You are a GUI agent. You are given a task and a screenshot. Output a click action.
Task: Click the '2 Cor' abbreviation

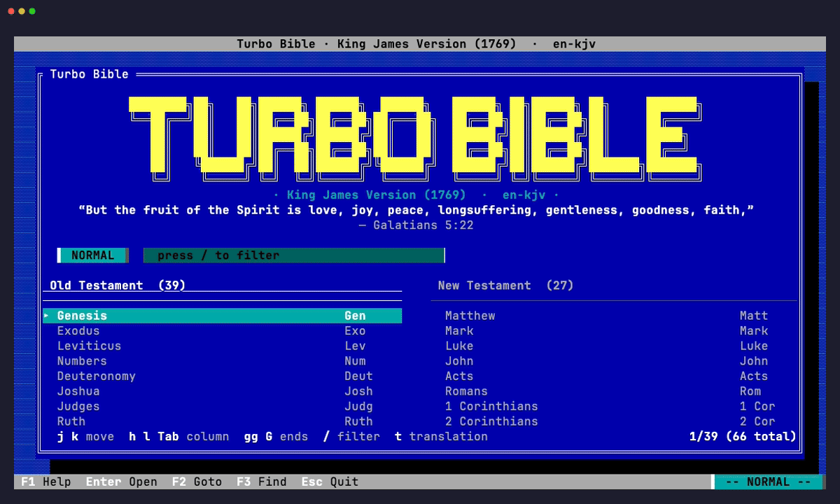pyautogui.click(x=757, y=421)
